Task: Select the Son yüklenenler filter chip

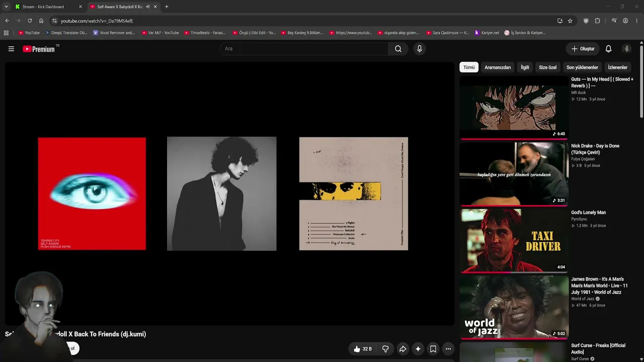Action: coord(582,67)
